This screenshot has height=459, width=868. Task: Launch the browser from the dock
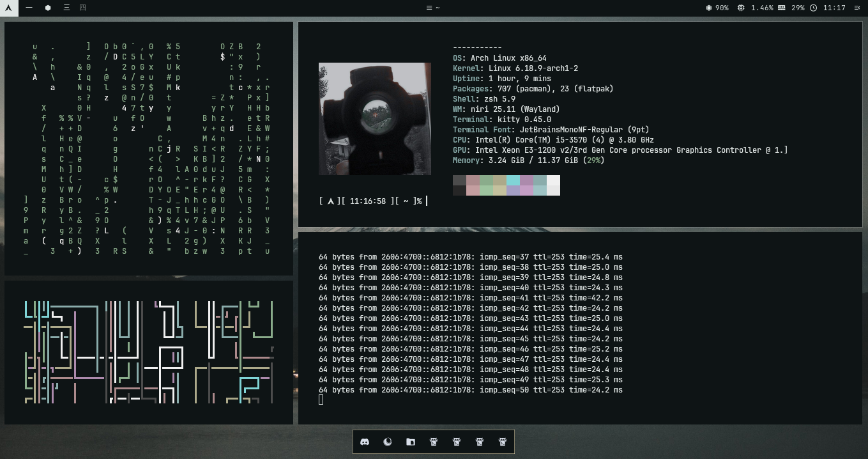pos(388,442)
